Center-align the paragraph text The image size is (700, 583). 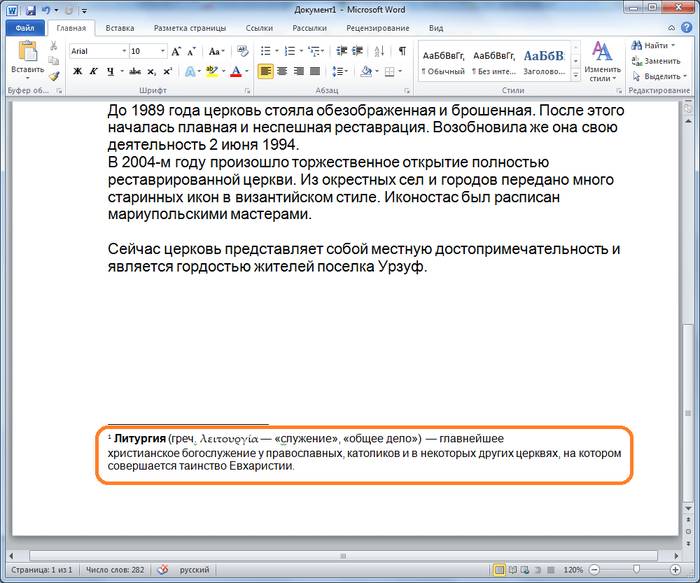(x=282, y=71)
